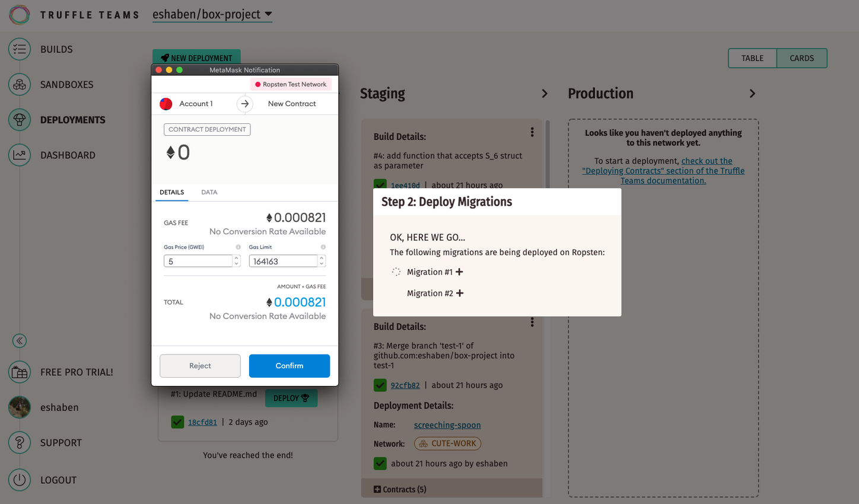The height and width of the screenshot is (504, 859).
Task: Click green check beside commit 1ee410d
Action: coord(380,184)
